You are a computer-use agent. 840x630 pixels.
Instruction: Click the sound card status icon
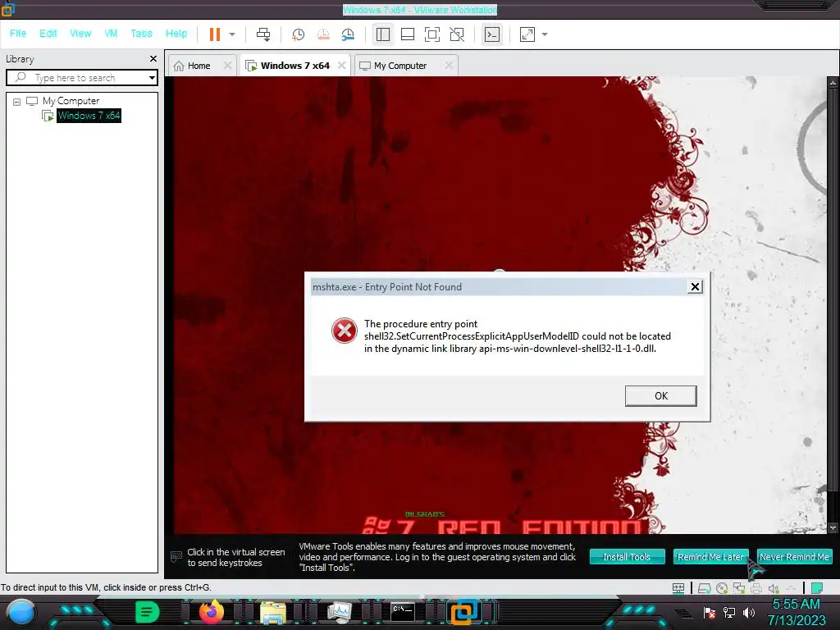(x=774, y=588)
